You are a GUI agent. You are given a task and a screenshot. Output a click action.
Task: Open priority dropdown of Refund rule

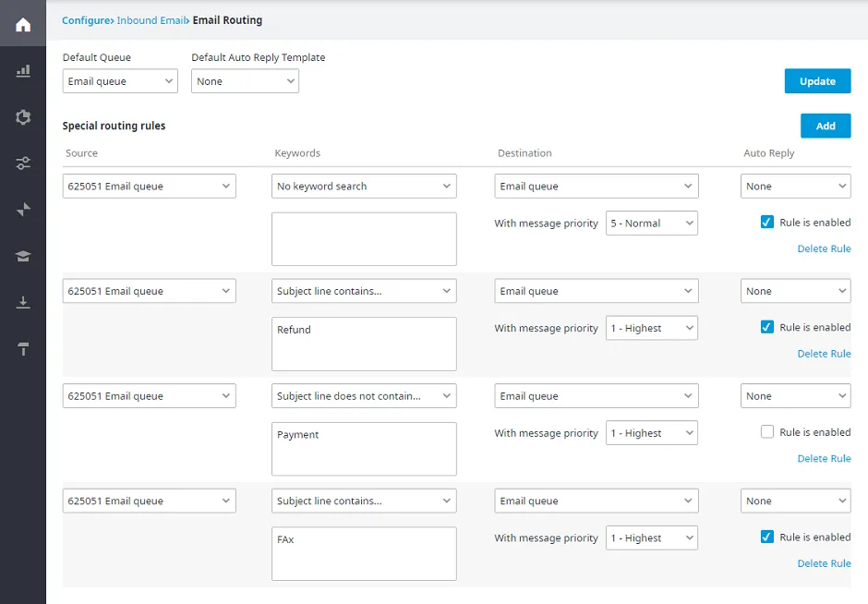[x=652, y=328]
